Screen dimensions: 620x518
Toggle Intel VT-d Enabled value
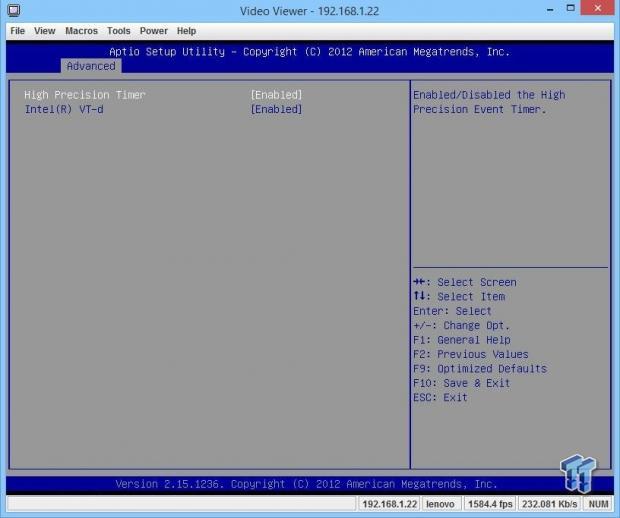click(x=276, y=109)
